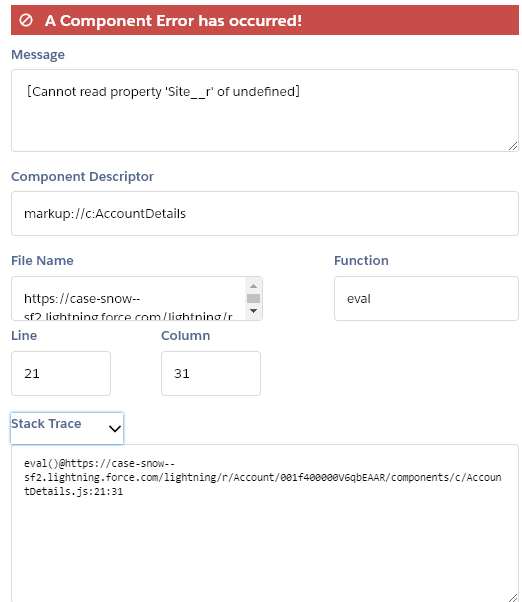Click the error ban icon in red banner
Image resolution: width=522 pixels, height=602 pixels.
coord(26,20)
